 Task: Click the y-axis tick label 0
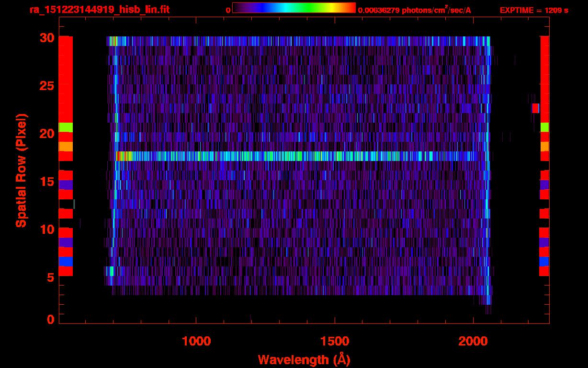tap(51, 320)
